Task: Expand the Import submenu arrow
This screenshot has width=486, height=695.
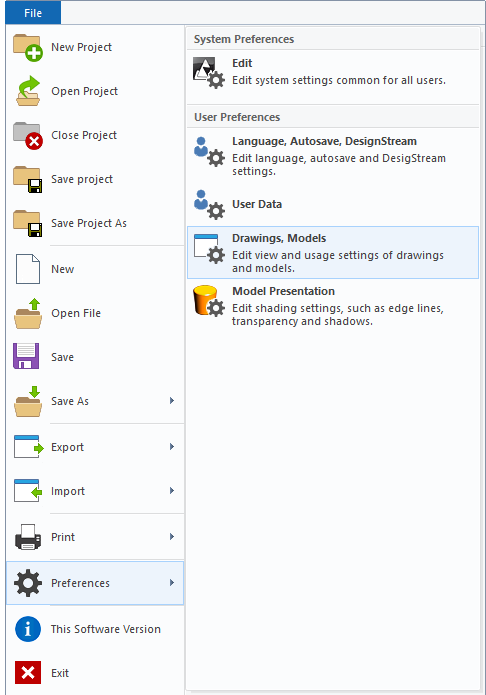Action: (172, 491)
